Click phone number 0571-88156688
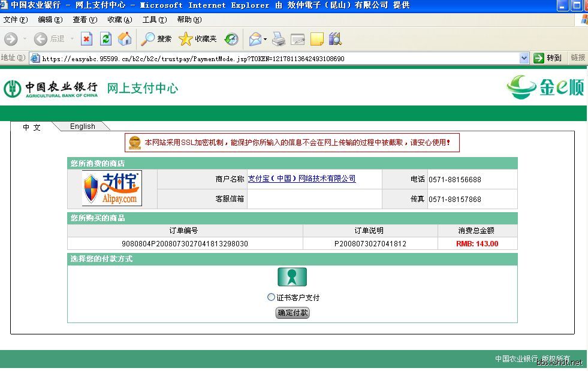588x371 pixels. [x=455, y=179]
